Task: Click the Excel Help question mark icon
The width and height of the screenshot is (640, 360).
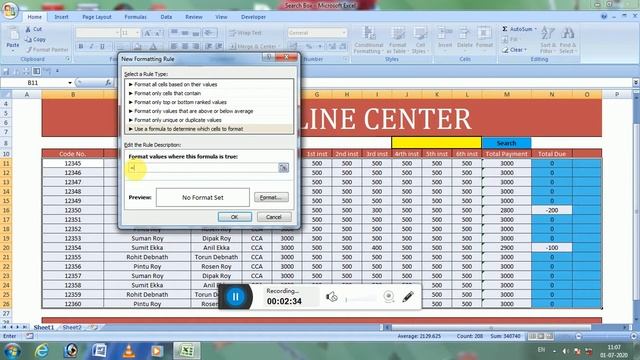Action: tap(604, 17)
